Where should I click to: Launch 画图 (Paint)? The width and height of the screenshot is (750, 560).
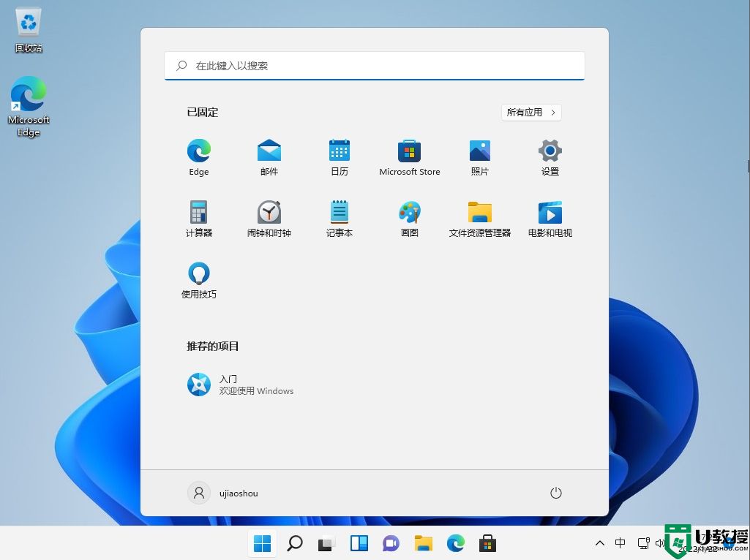pos(409,217)
